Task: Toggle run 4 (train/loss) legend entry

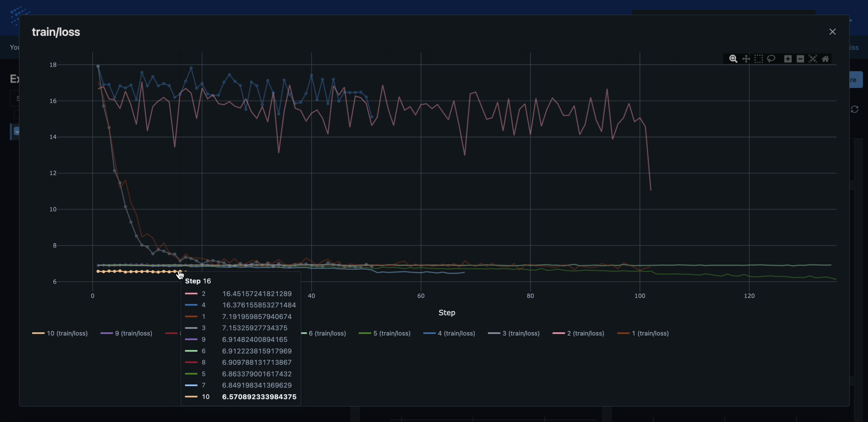Action: tap(449, 333)
